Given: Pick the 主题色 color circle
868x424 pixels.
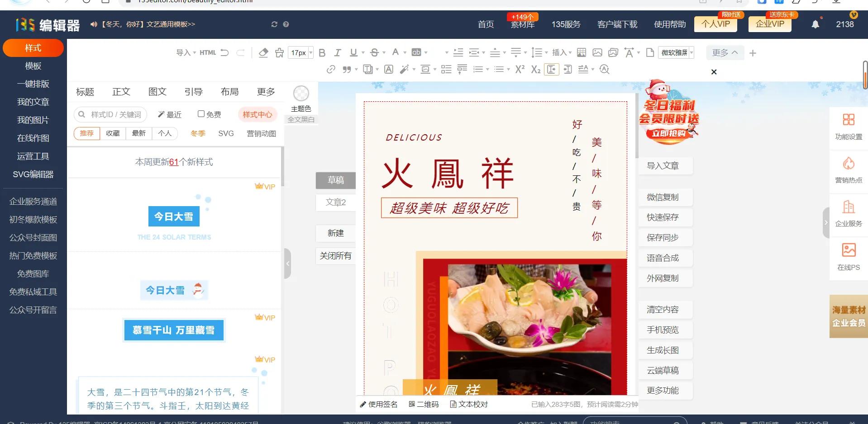Looking at the screenshot, I should click(300, 94).
